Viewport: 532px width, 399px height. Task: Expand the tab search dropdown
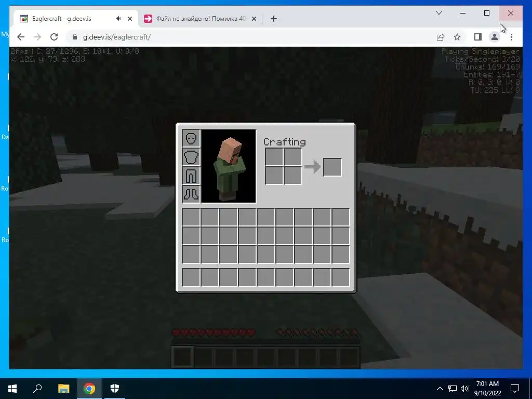pyautogui.click(x=438, y=13)
